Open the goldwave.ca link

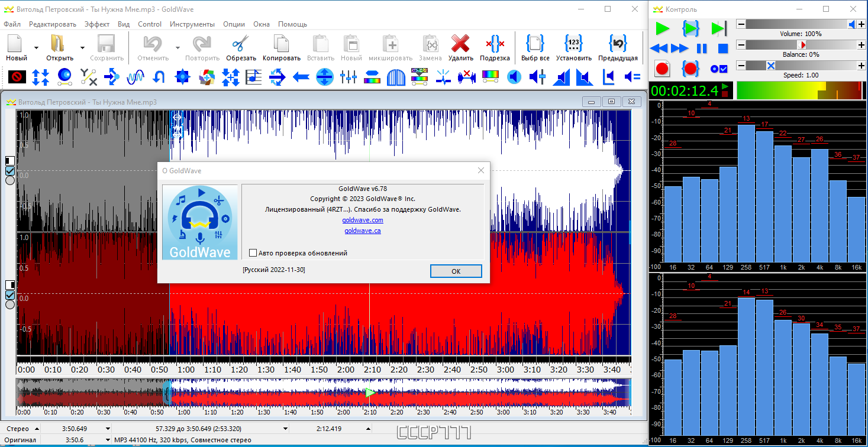363,231
